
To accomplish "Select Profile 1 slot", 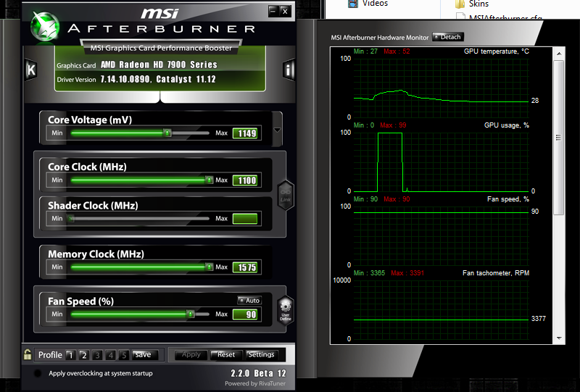I will 70,355.
